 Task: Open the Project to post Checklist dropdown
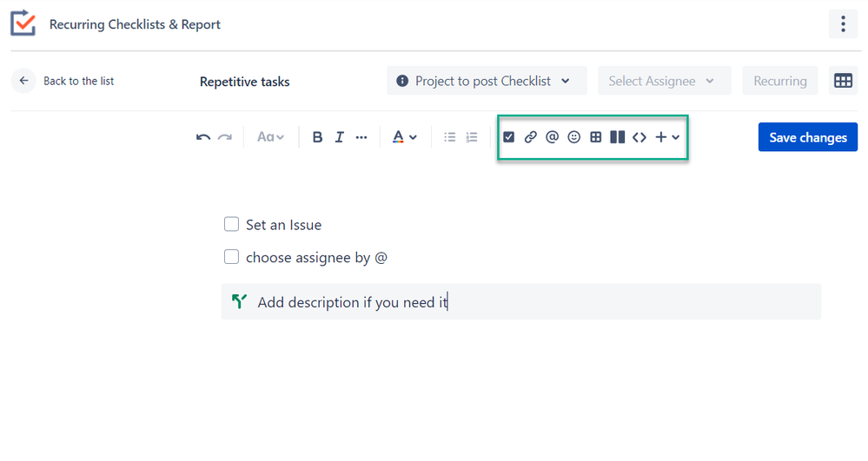[487, 81]
